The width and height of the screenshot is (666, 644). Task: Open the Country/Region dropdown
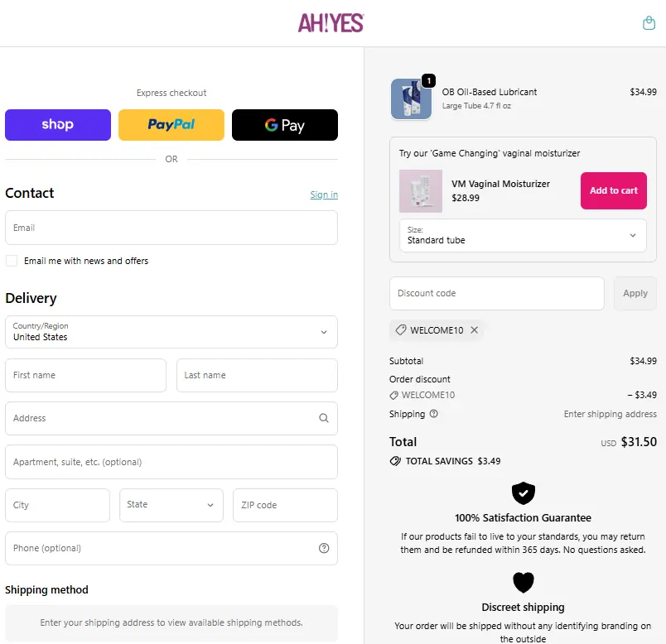point(171,332)
